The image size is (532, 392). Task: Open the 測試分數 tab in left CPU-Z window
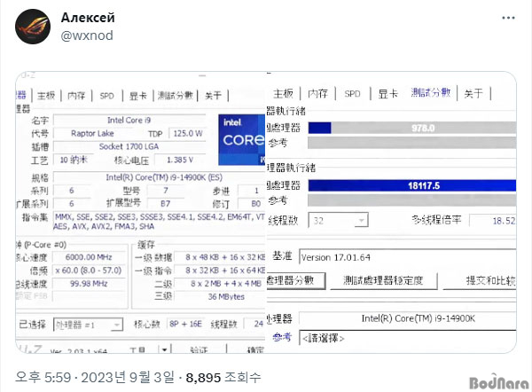point(175,96)
